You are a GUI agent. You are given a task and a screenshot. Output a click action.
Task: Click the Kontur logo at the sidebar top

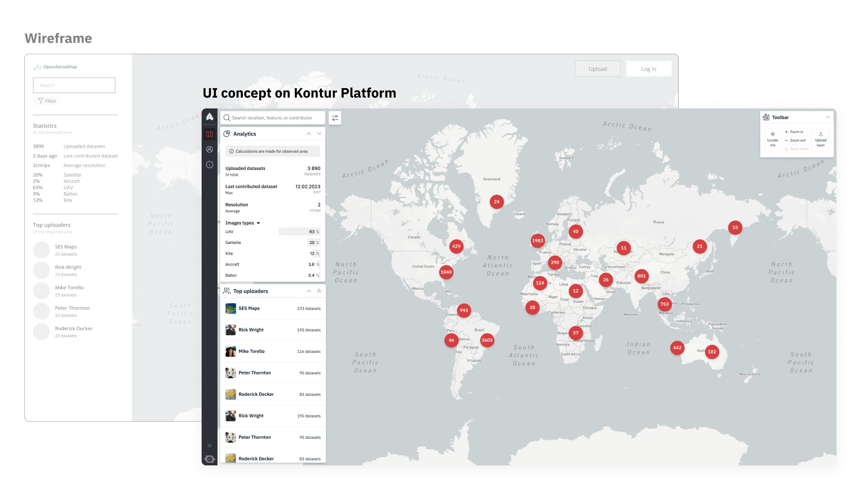[x=210, y=116]
